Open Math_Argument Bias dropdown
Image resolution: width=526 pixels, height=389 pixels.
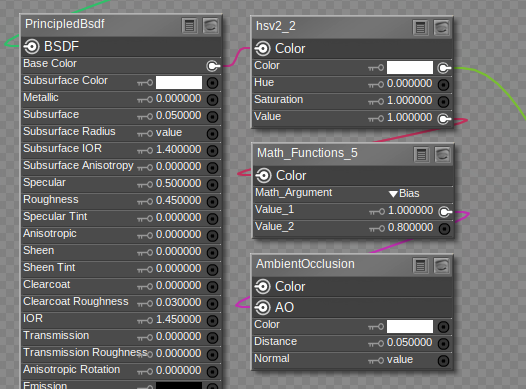click(404, 193)
